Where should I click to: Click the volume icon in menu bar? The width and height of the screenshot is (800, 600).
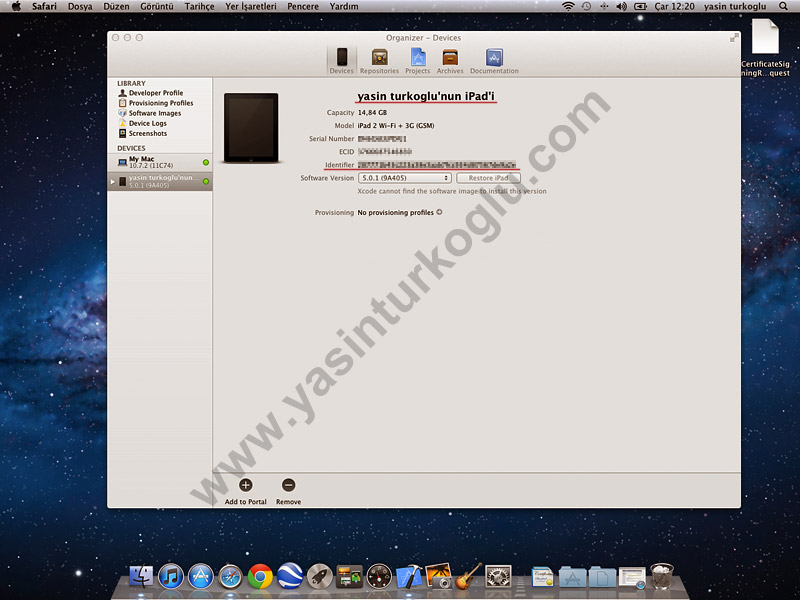[x=621, y=6]
